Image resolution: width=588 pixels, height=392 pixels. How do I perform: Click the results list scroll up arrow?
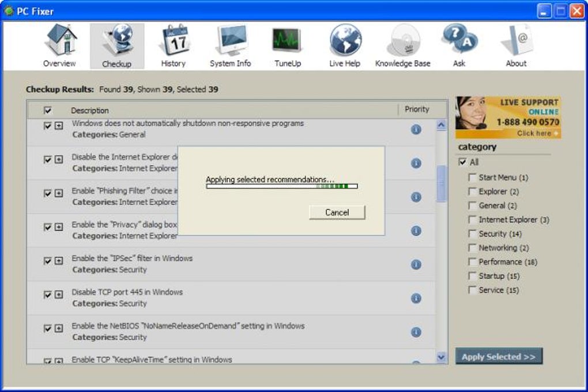442,125
